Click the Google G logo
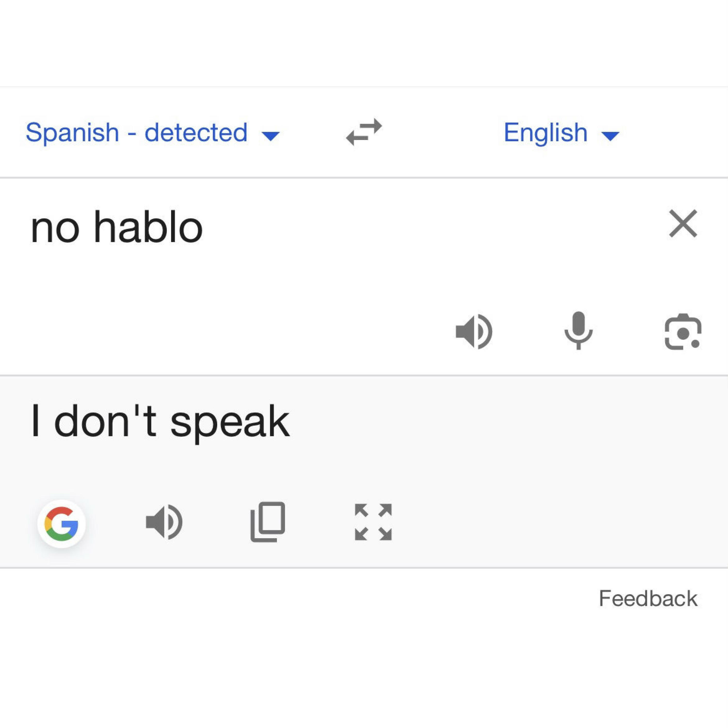 61,523
